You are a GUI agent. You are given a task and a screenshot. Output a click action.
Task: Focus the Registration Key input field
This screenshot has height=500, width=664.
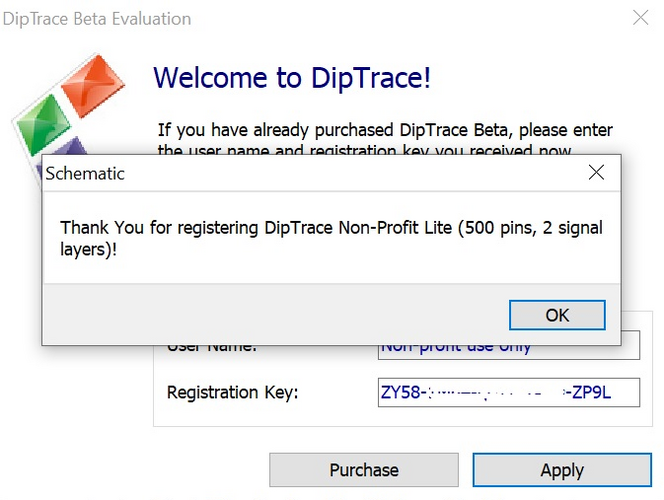click(509, 392)
